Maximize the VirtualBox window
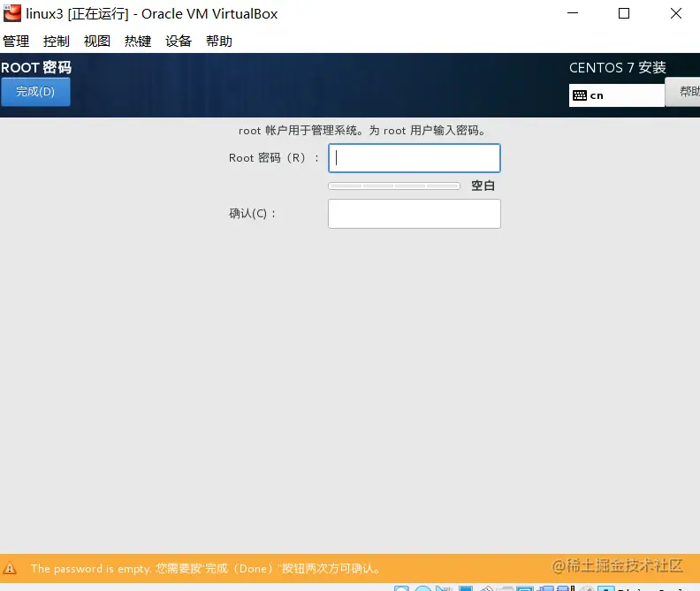The width and height of the screenshot is (700, 591). pyautogui.click(x=624, y=13)
